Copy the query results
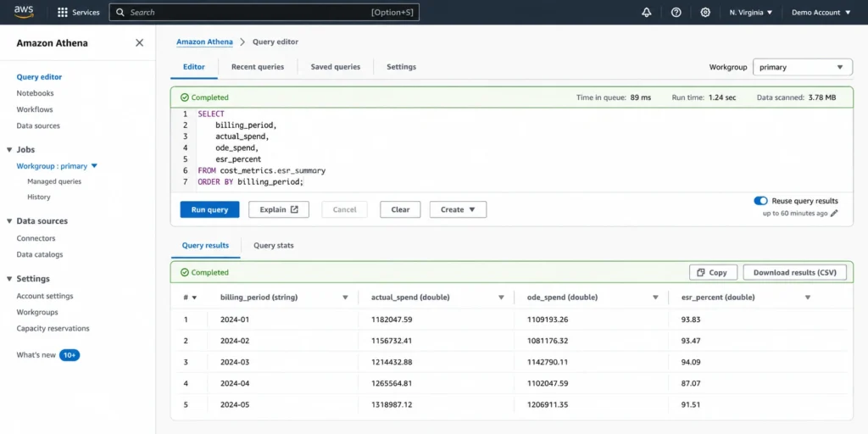The height and width of the screenshot is (434, 868). pos(713,272)
